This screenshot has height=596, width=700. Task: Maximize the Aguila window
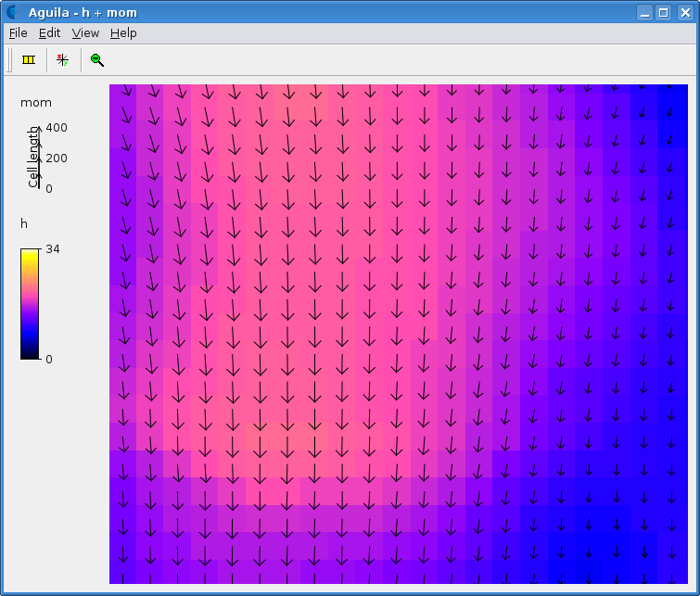[x=664, y=12]
